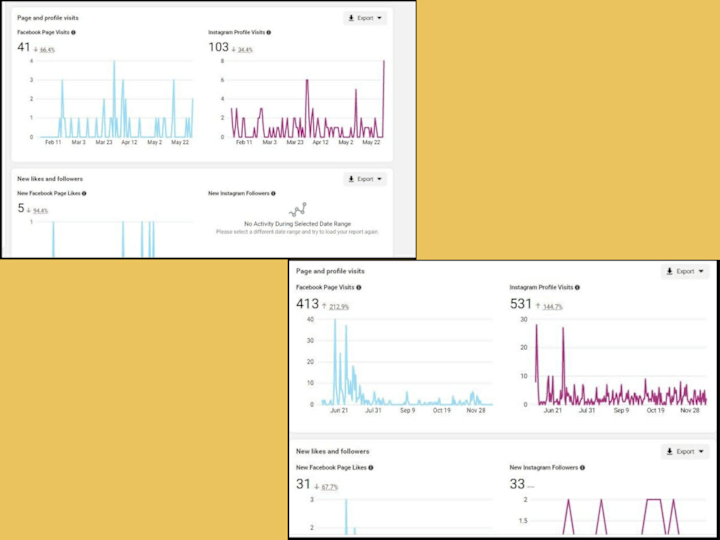
Task: Open Export dropdown for top-left New likes and followers
Action: click(365, 179)
